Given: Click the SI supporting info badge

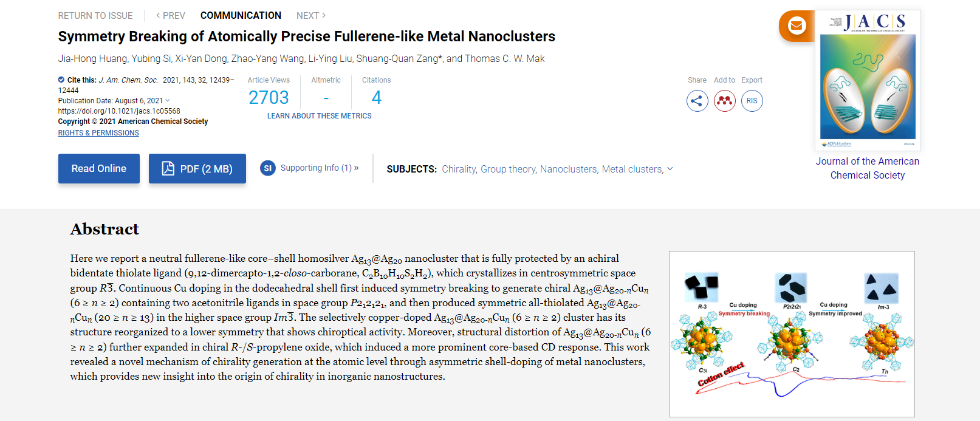Looking at the screenshot, I should point(268,168).
